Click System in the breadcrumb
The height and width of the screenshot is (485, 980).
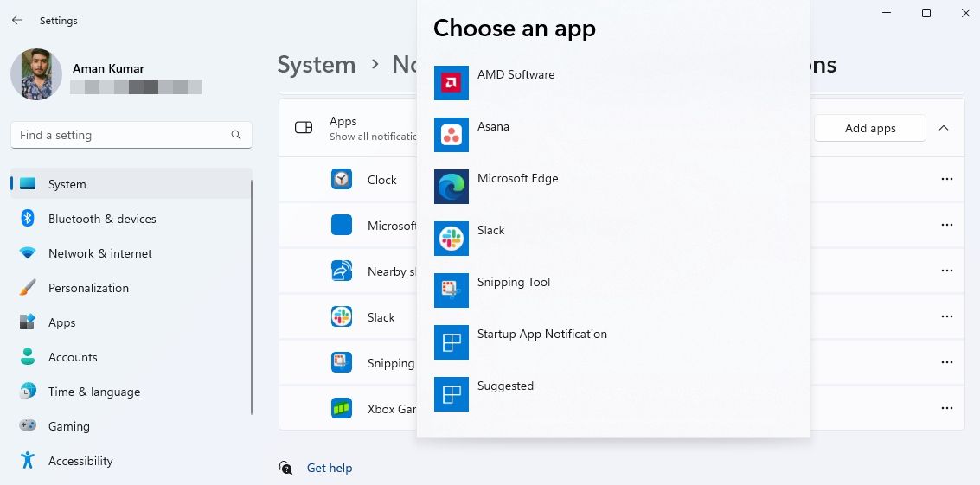click(317, 65)
